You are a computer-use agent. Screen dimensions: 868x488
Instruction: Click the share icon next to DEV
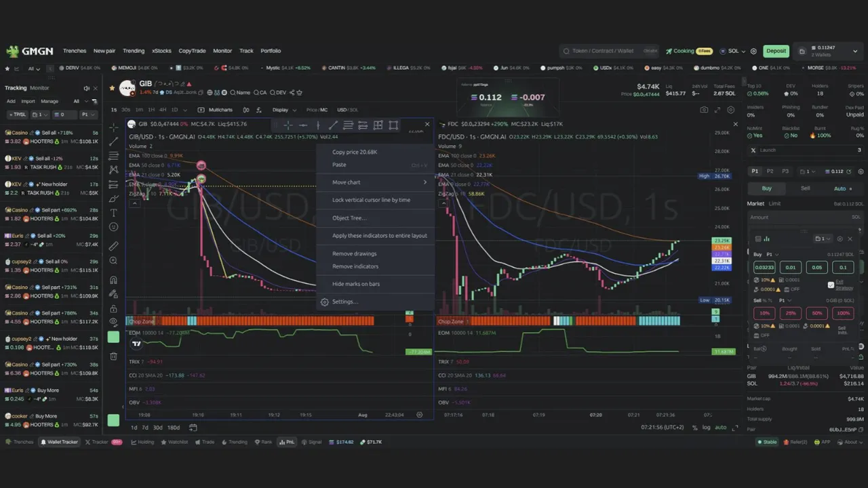(x=292, y=92)
